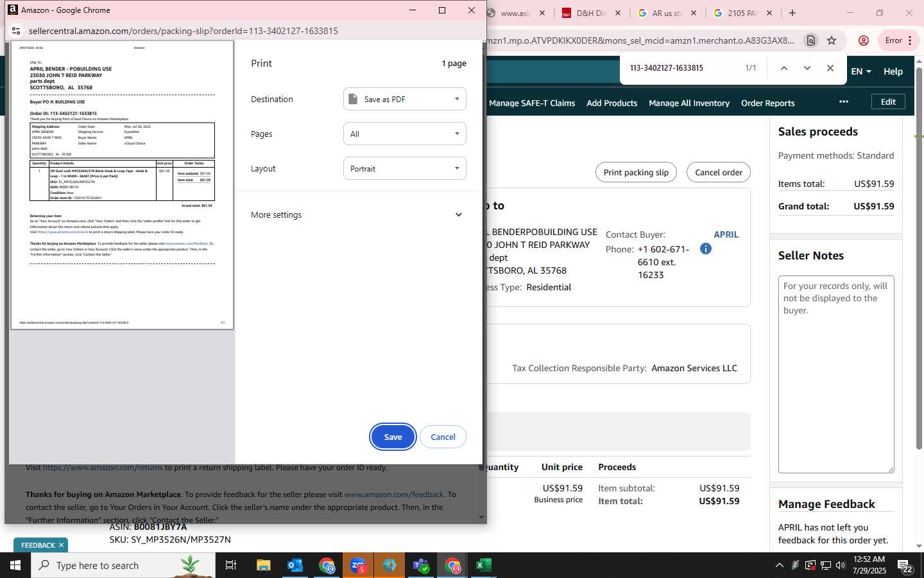Bookmark this page with the star icon
Image resolution: width=924 pixels, height=578 pixels.
pyautogui.click(x=832, y=40)
